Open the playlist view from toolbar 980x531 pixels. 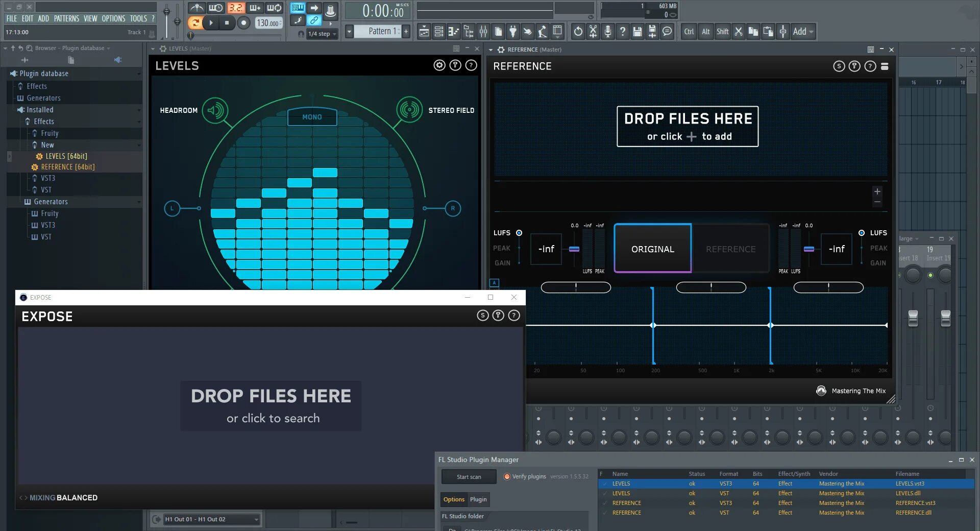pyautogui.click(x=424, y=32)
